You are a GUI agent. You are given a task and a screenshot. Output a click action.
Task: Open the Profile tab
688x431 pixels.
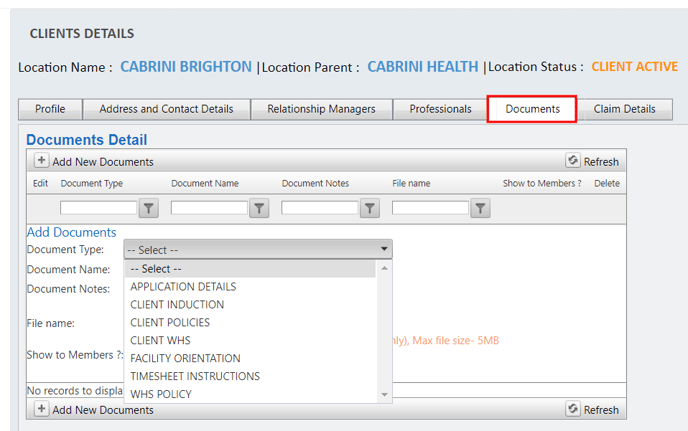pyautogui.click(x=50, y=109)
